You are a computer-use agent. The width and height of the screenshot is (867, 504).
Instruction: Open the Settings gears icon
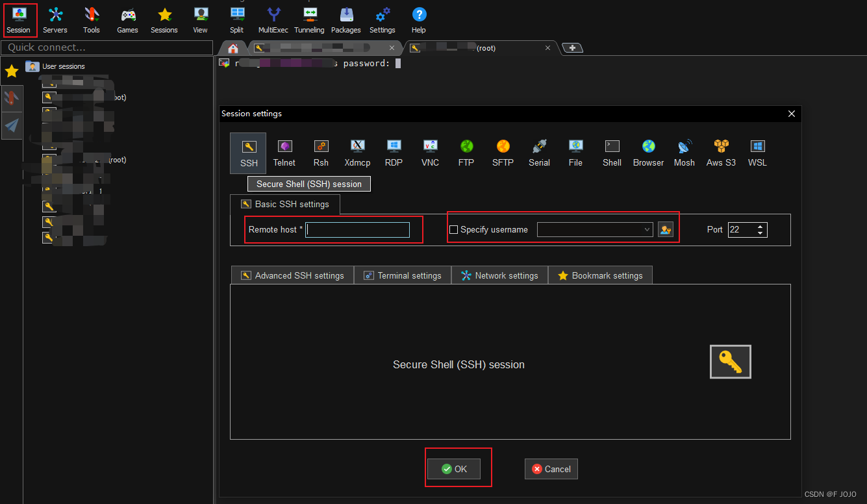click(x=383, y=20)
